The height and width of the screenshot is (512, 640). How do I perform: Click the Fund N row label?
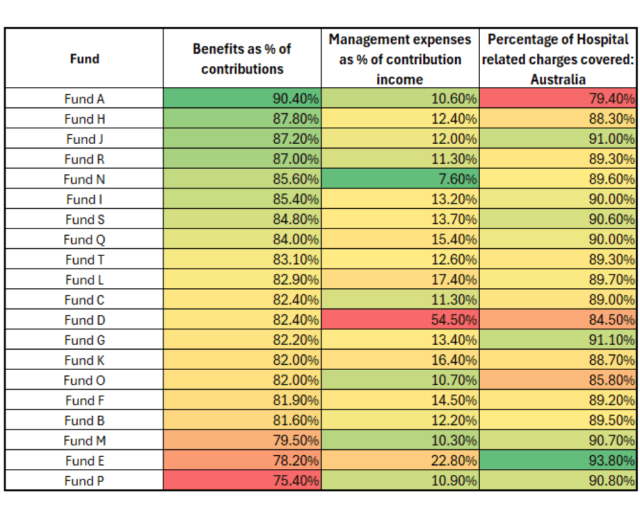(x=85, y=179)
